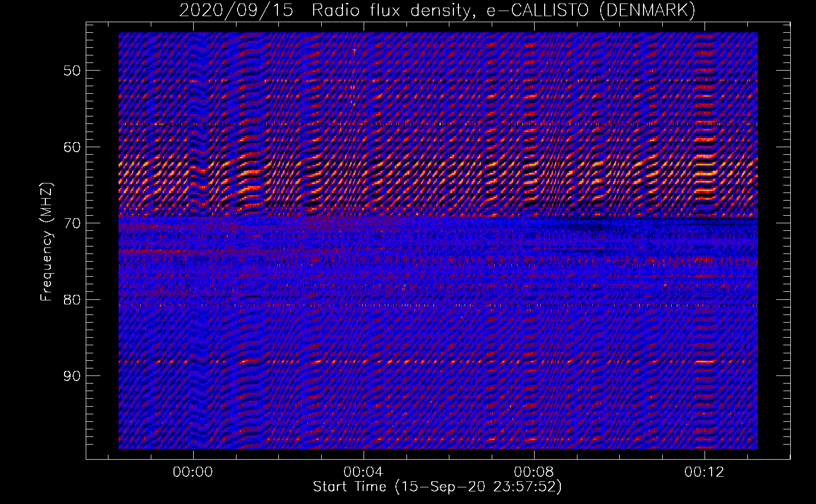The height and width of the screenshot is (504, 816).
Task: Click the 00:04 time tick label
Action: tap(363, 472)
